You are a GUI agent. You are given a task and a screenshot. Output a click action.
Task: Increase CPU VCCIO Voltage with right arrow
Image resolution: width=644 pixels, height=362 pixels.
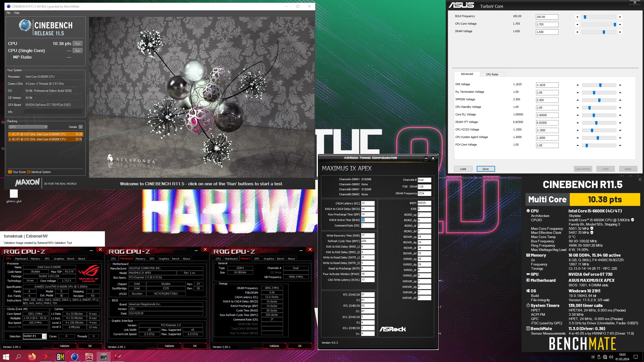620,130
